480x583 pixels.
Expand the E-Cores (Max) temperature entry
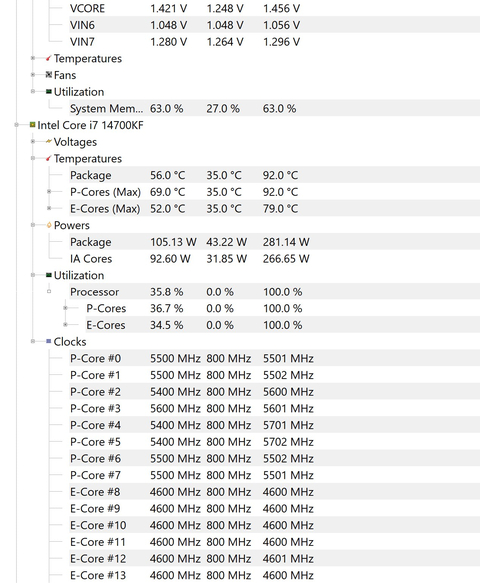[49, 208]
